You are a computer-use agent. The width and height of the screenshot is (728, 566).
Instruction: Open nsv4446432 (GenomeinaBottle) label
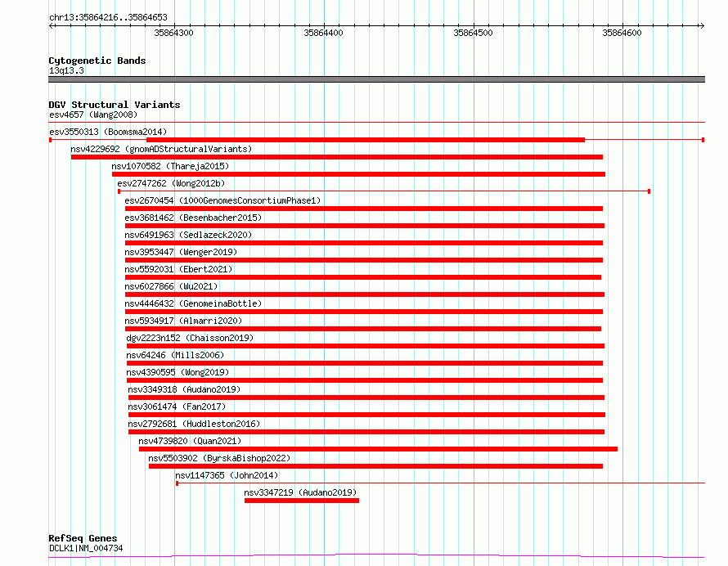click(x=193, y=303)
